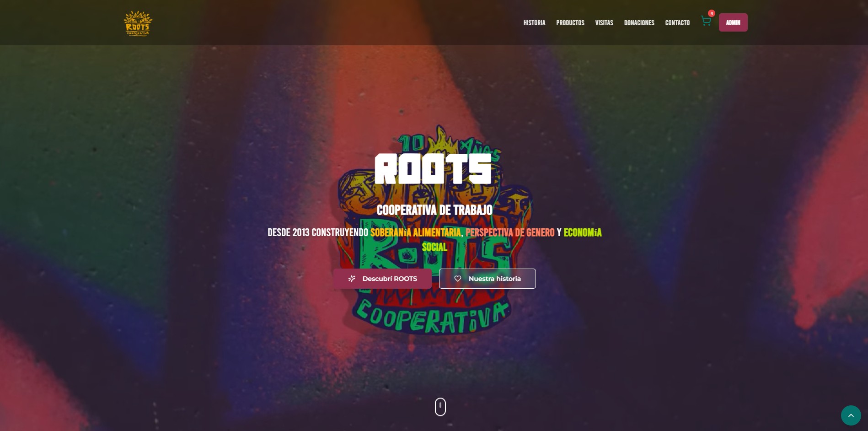
Task: Open the HISTORIA menu item
Action: tap(534, 23)
